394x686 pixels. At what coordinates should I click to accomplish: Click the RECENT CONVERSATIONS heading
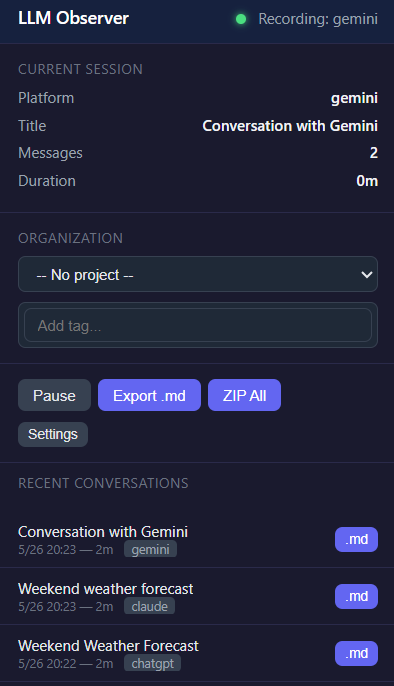(103, 483)
